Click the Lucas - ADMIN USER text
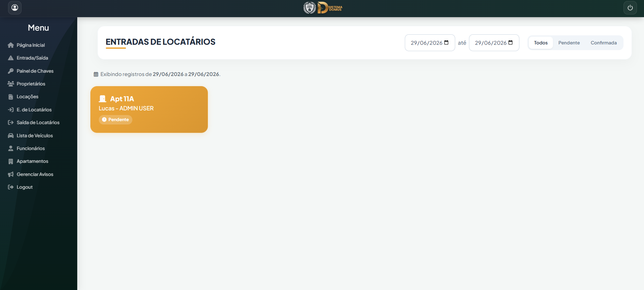 coord(126,108)
